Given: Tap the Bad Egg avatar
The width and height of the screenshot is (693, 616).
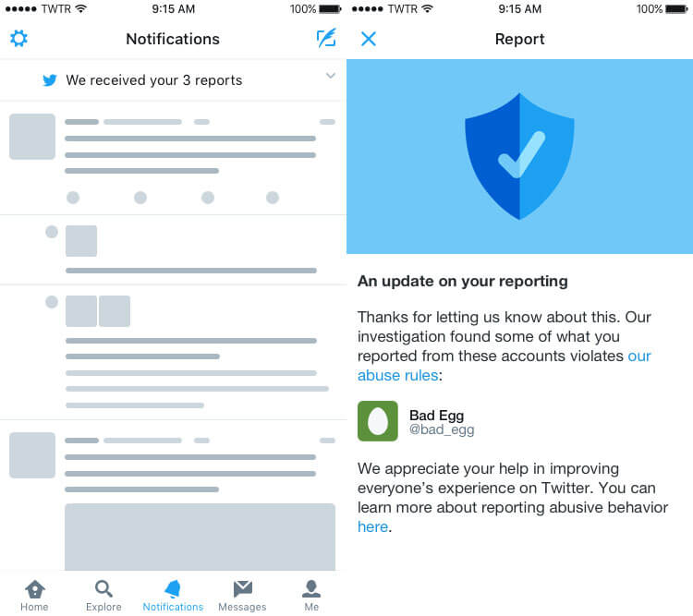Looking at the screenshot, I should [x=377, y=421].
